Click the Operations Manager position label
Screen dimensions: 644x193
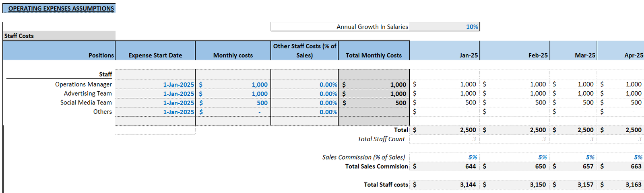(x=83, y=84)
